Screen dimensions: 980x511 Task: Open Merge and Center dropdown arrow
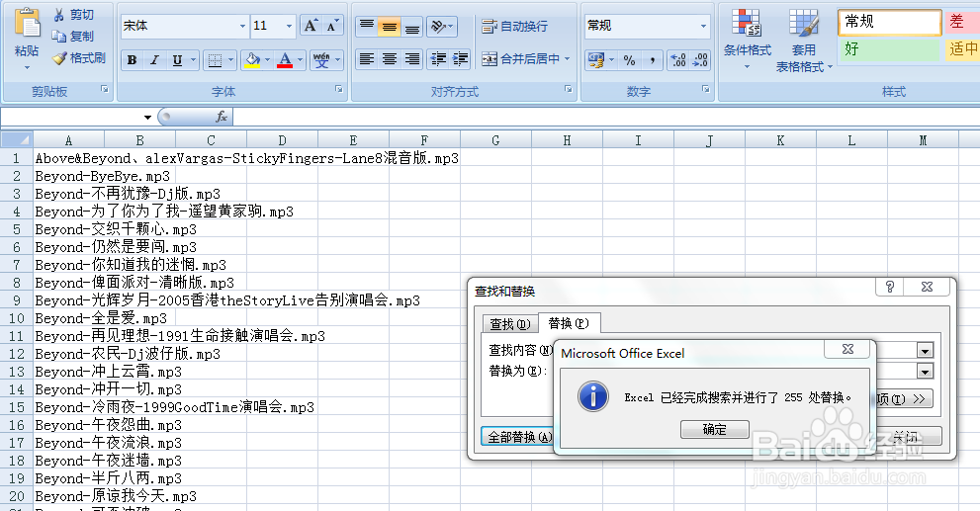point(567,58)
